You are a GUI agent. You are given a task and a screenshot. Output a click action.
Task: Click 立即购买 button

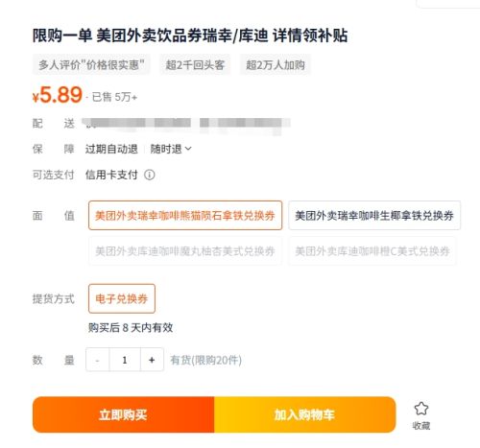123,414
